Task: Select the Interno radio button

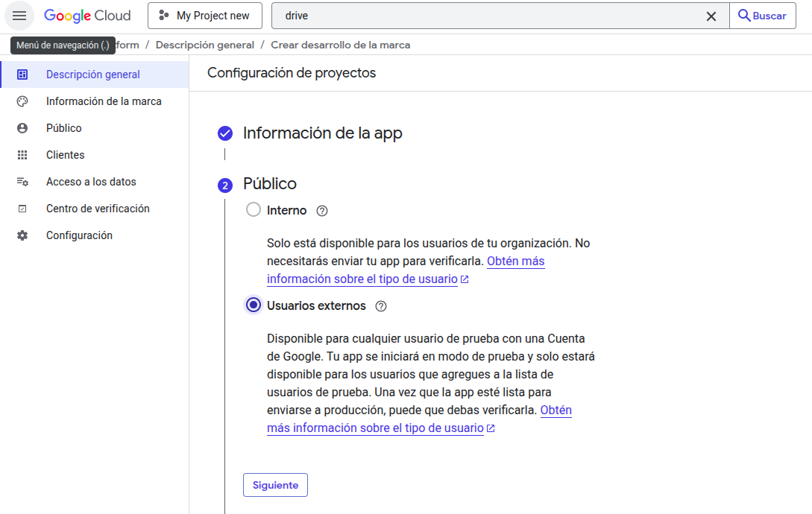Action: [x=254, y=209]
